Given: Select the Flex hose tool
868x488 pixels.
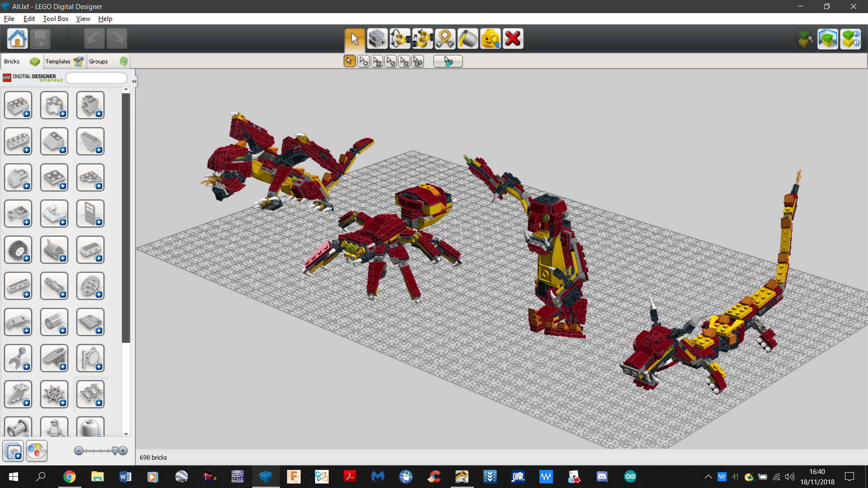Looking at the screenshot, I should [445, 39].
